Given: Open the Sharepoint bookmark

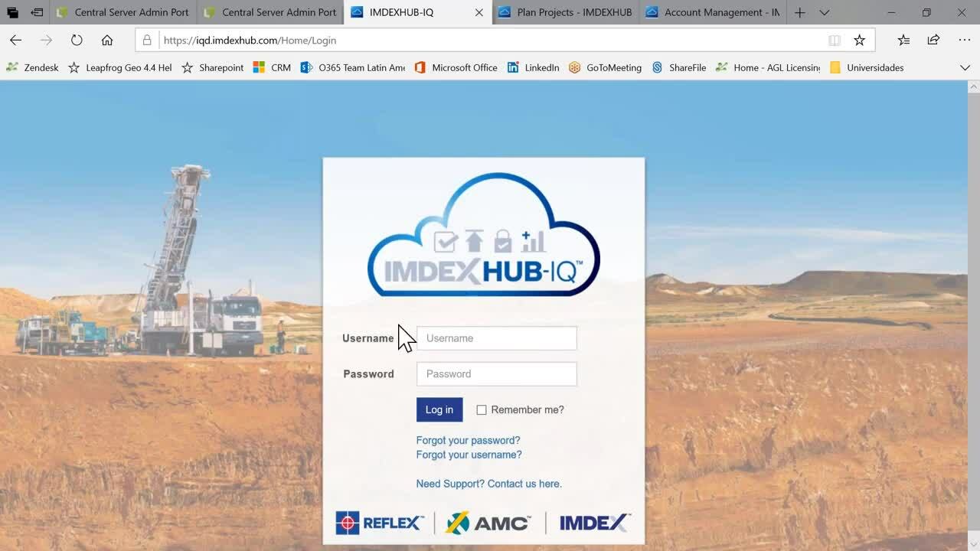Looking at the screenshot, I should click(212, 67).
